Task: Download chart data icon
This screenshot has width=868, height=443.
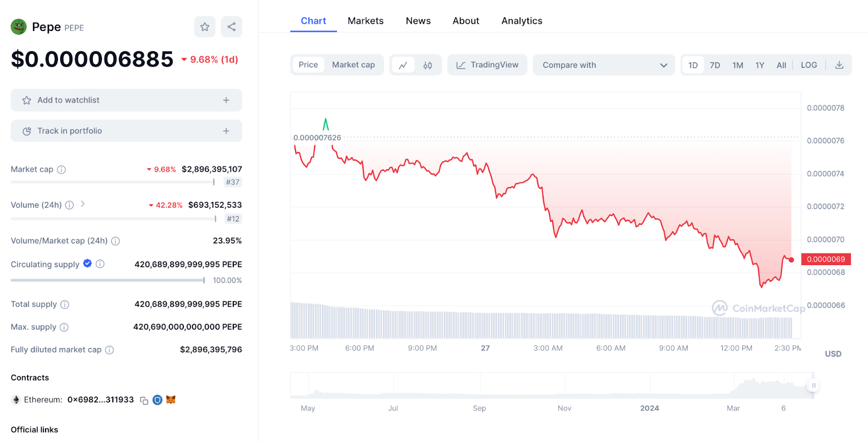Action: pyautogui.click(x=839, y=65)
